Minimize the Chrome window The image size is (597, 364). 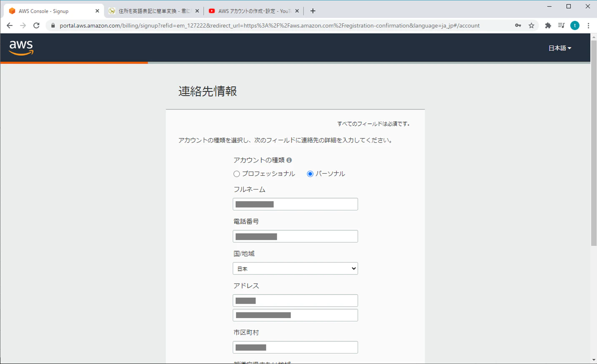point(549,6)
